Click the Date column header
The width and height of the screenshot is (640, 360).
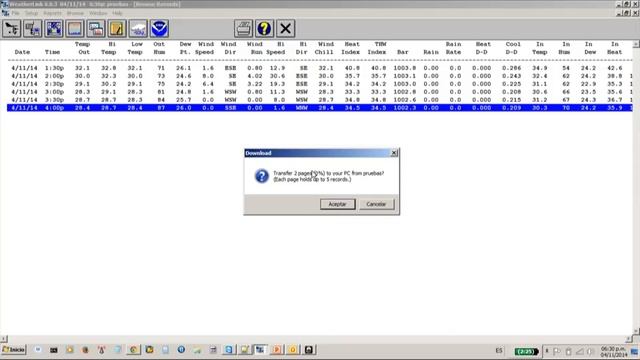(x=22, y=52)
